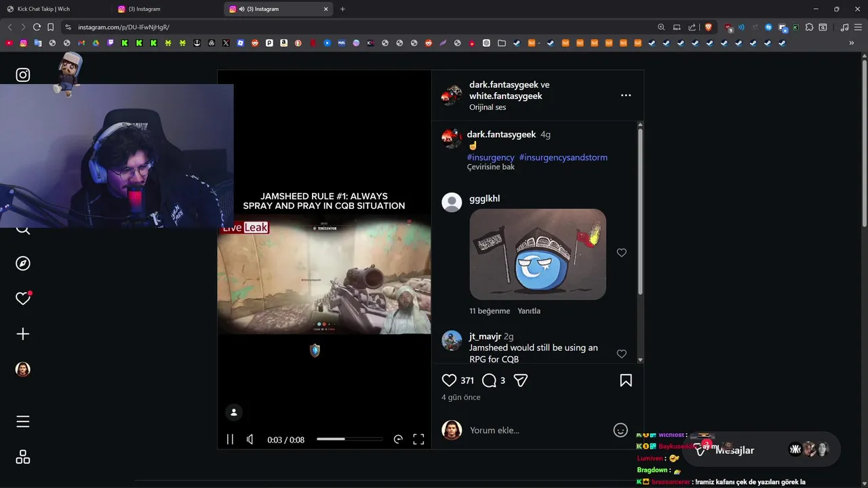
Task: Open your profile avatar in the sidebar
Action: (23, 369)
